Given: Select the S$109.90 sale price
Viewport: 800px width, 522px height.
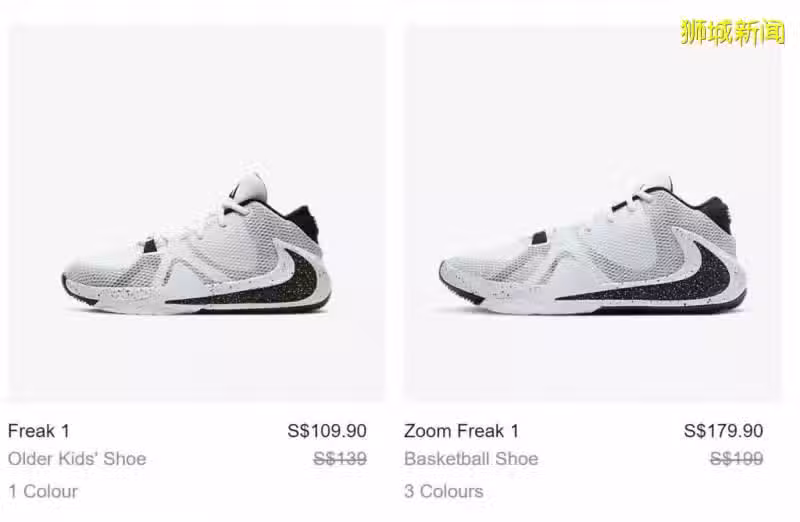Looking at the screenshot, I should [327, 431].
